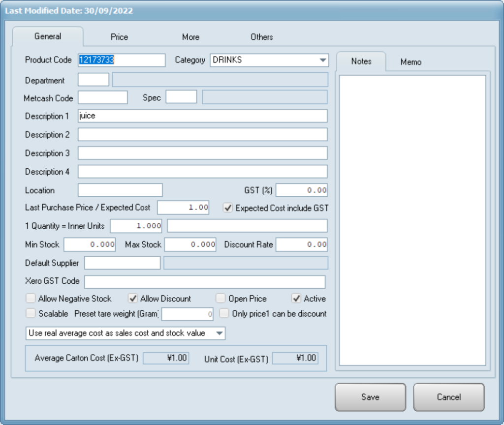Click into the Product Code field
Viewport: 504px width, 425px height.
click(x=122, y=60)
